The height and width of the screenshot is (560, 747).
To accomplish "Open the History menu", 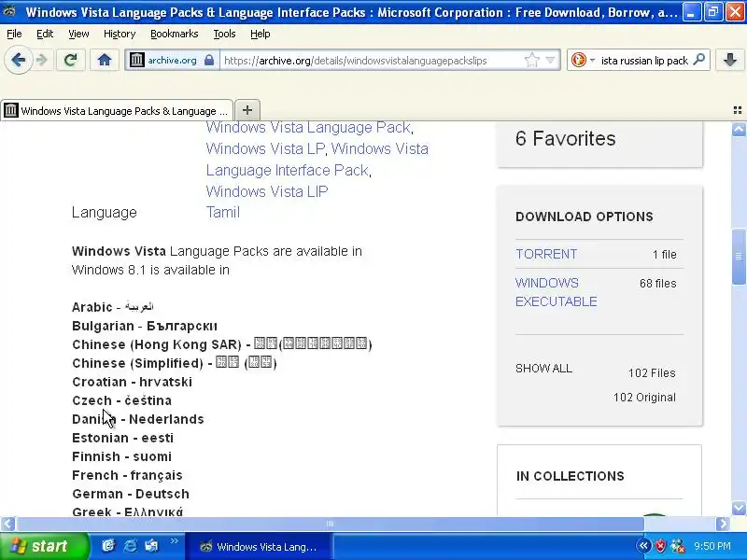I will 120,34.
